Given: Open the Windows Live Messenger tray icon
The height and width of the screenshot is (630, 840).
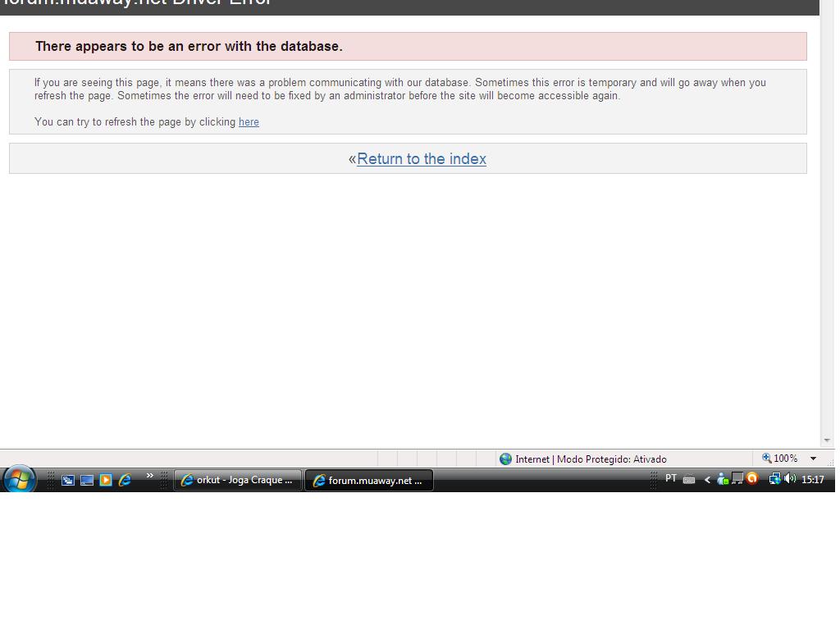Looking at the screenshot, I should (722, 479).
